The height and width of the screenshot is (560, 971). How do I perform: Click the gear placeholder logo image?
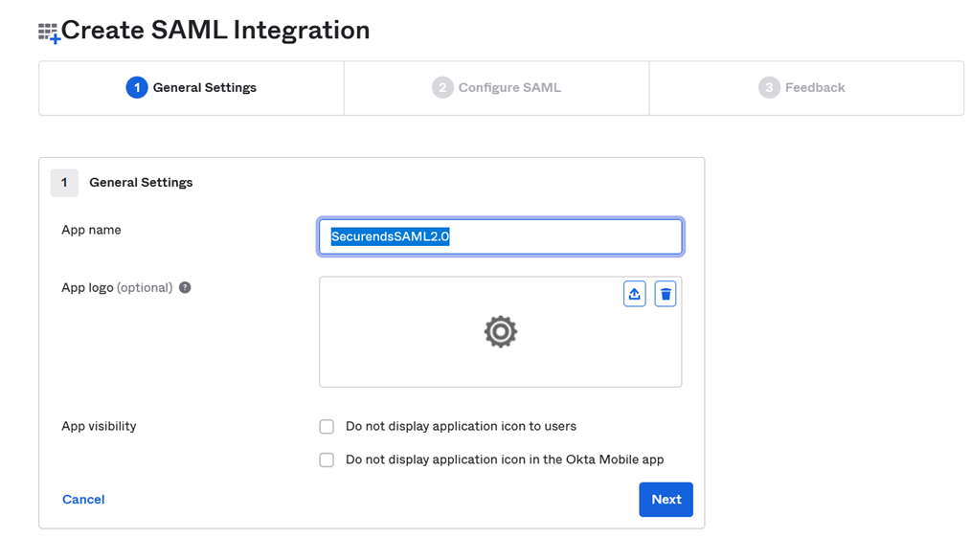[501, 331]
